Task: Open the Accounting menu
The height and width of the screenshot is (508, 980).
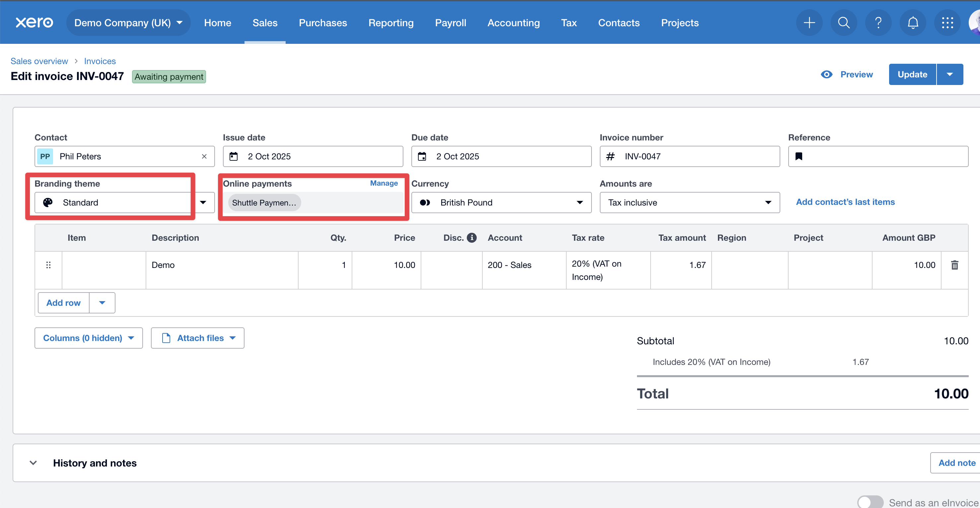Action: (513, 23)
